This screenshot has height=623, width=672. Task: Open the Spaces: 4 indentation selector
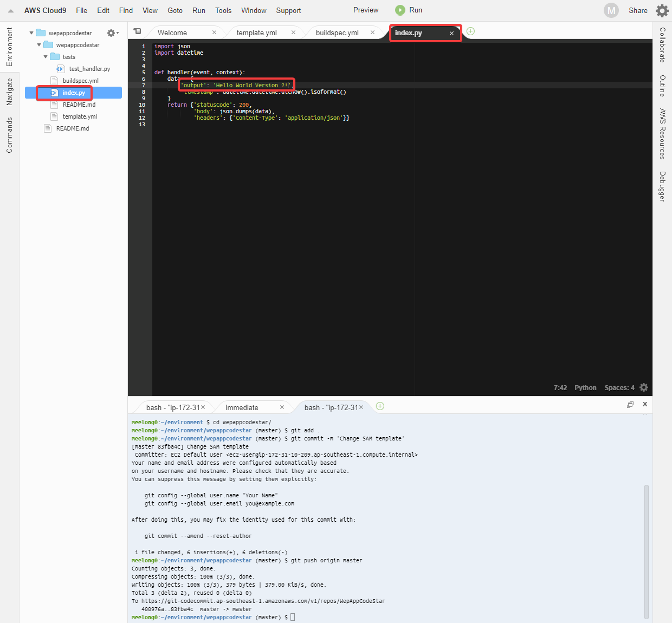click(x=619, y=387)
